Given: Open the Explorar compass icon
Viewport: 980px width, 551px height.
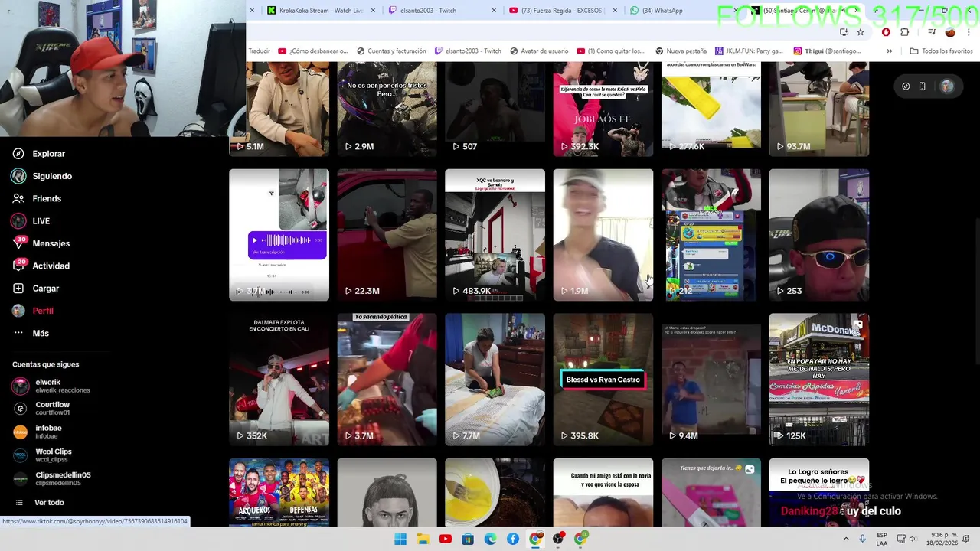Looking at the screenshot, I should point(18,154).
